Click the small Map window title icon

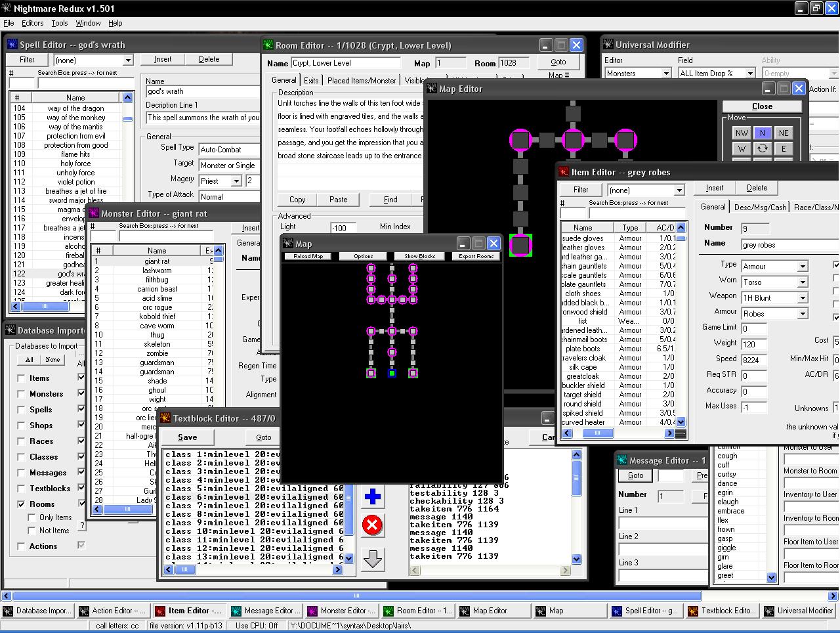288,244
